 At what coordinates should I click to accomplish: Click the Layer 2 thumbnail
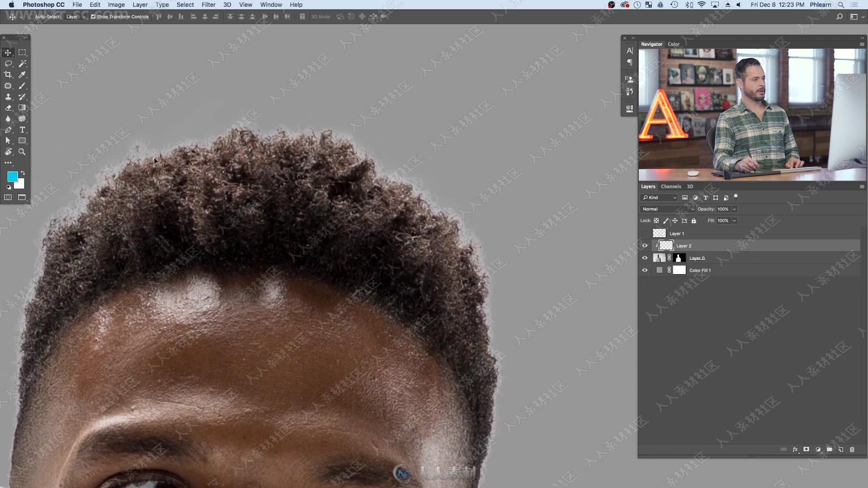[666, 245]
